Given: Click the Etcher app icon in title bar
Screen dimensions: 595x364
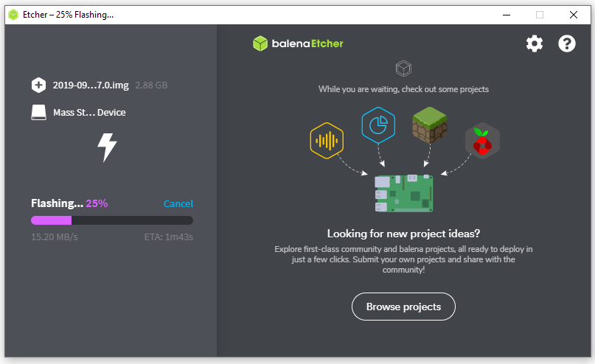Looking at the screenshot, I should (x=13, y=15).
